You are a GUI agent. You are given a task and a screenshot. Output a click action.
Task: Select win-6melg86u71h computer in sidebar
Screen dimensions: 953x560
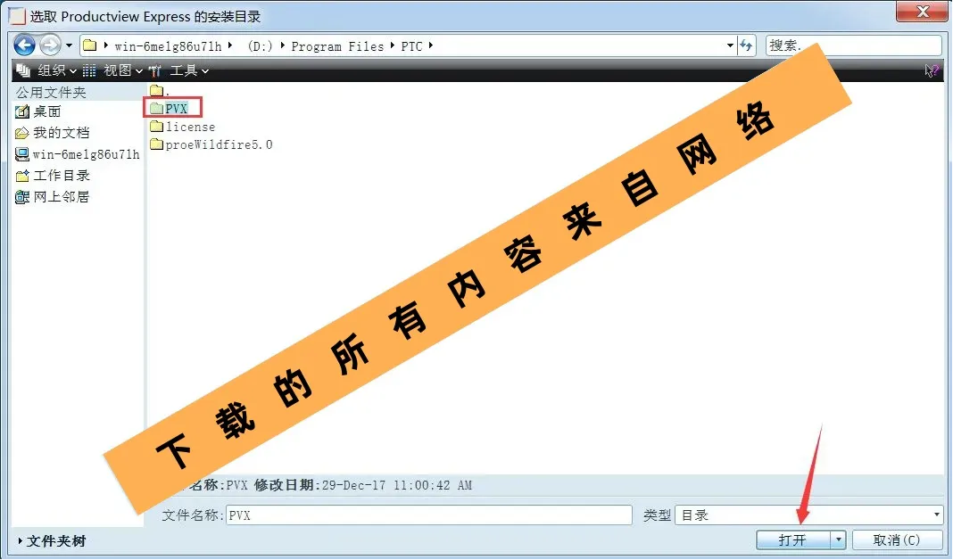(86, 154)
